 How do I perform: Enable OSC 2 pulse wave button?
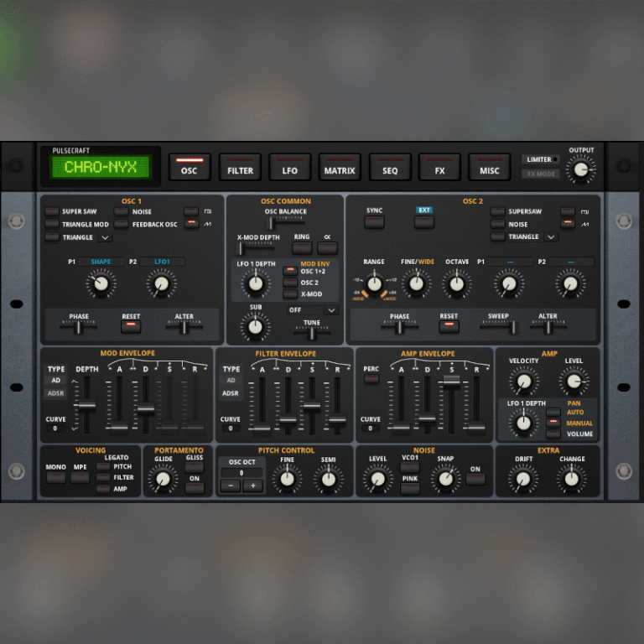pos(568,211)
